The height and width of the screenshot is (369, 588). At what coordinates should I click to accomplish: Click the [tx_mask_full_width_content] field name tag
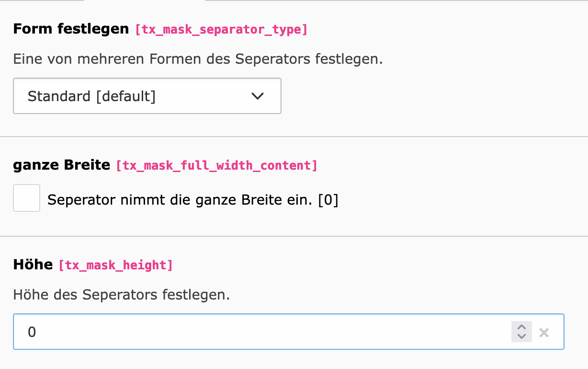tap(216, 166)
